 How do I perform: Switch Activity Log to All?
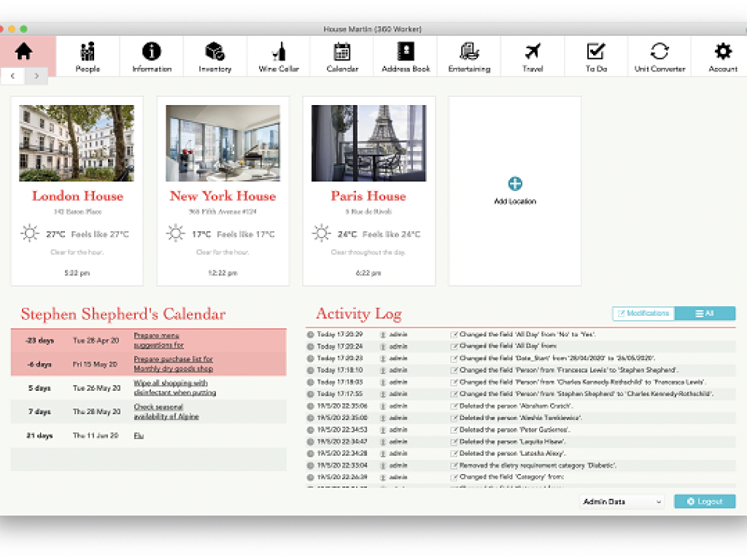click(x=705, y=314)
